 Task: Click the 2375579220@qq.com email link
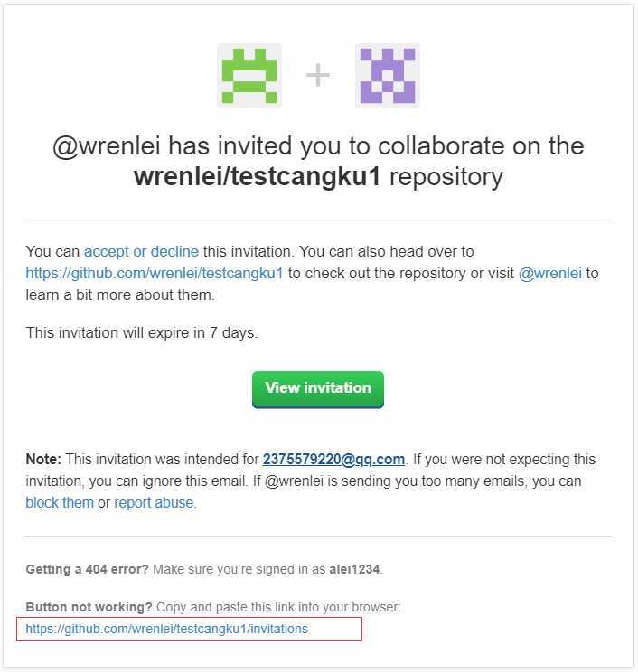tap(333, 459)
